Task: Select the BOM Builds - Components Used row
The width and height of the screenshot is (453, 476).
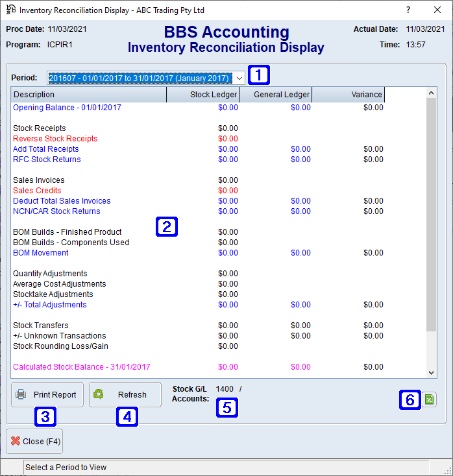Action: 198,243
